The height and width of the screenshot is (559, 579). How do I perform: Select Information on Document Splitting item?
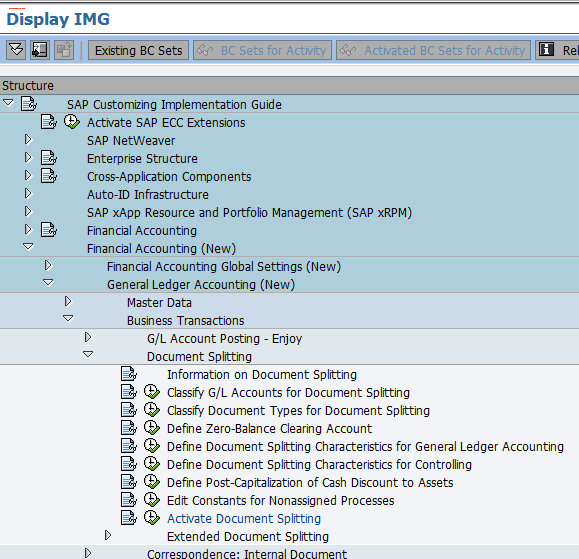(262, 374)
